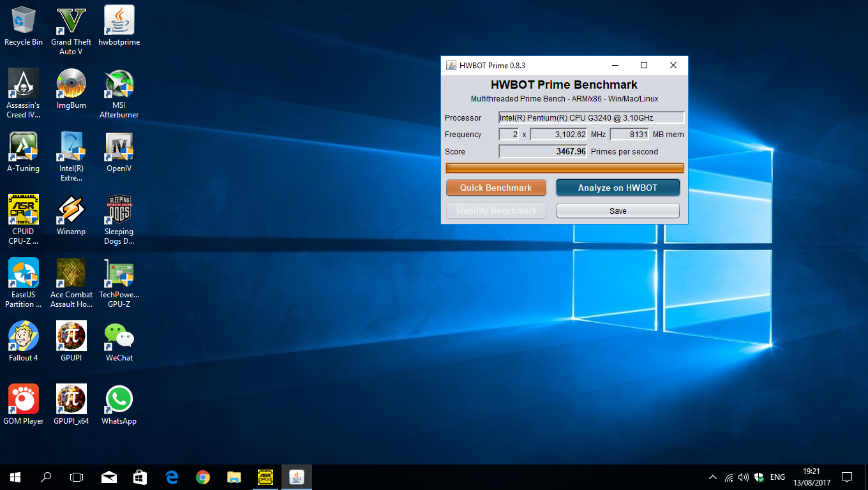This screenshot has height=490, width=868.
Task: Click the Stability Benchmark button
Action: pos(496,211)
